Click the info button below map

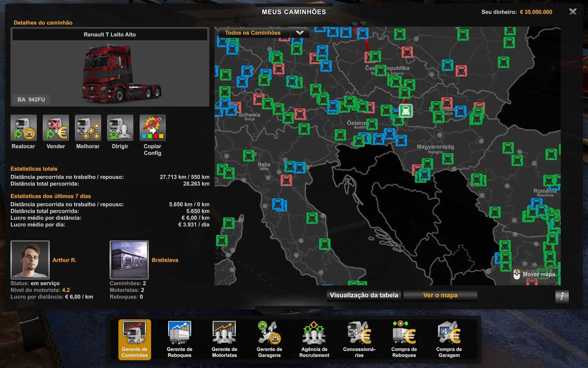click(562, 297)
